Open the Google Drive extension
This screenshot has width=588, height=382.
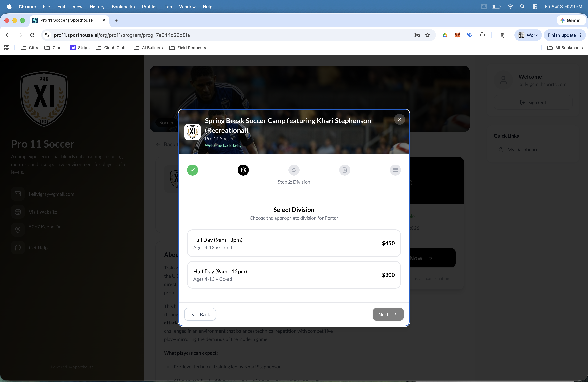pos(445,35)
